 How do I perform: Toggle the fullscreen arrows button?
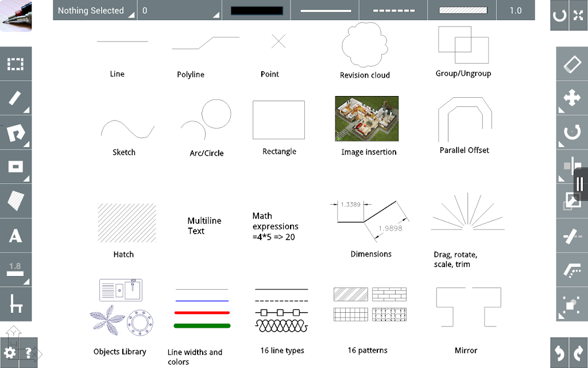click(x=579, y=15)
